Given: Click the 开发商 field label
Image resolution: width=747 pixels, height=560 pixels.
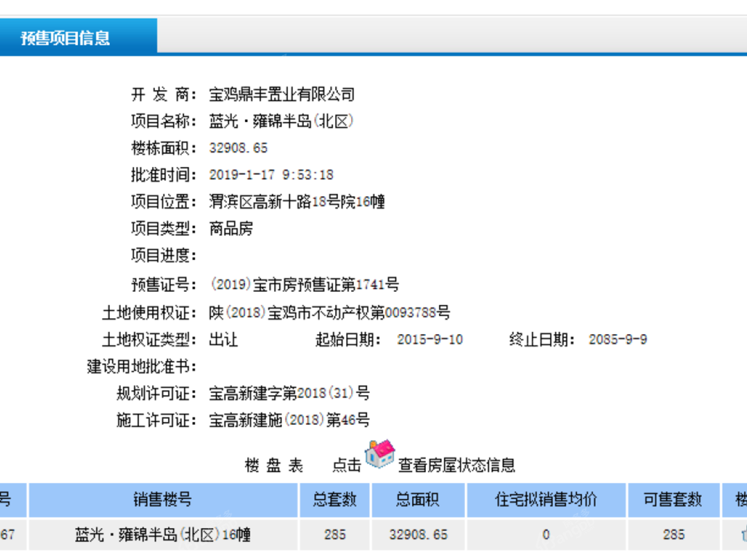Looking at the screenshot, I should coord(164,95).
